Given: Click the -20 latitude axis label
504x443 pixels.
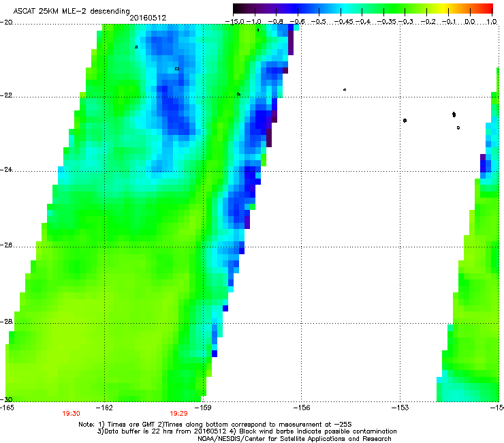Looking at the screenshot, I should coord(6,22).
